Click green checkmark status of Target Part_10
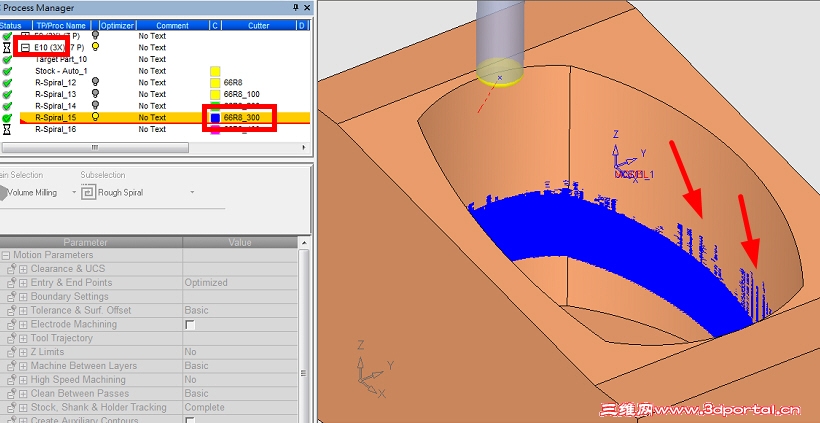Screen dimensions: 820x423 pyautogui.click(x=7, y=59)
